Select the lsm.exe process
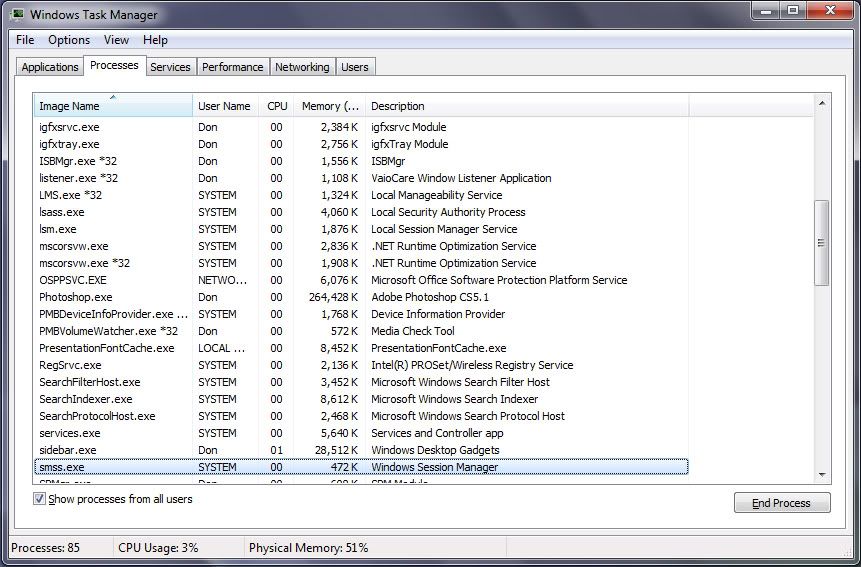861x567 pixels. click(361, 229)
